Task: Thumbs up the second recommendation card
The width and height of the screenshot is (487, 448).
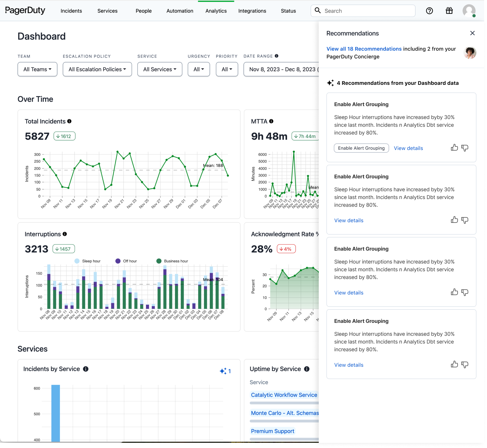Action: tap(454, 220)
